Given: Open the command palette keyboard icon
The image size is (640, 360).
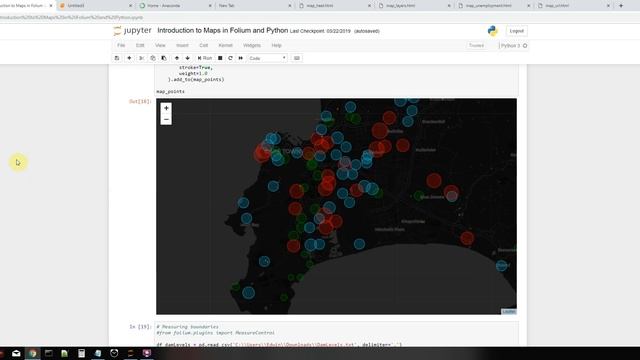Looking at the screenshot, I should click(x=297, y=58).
